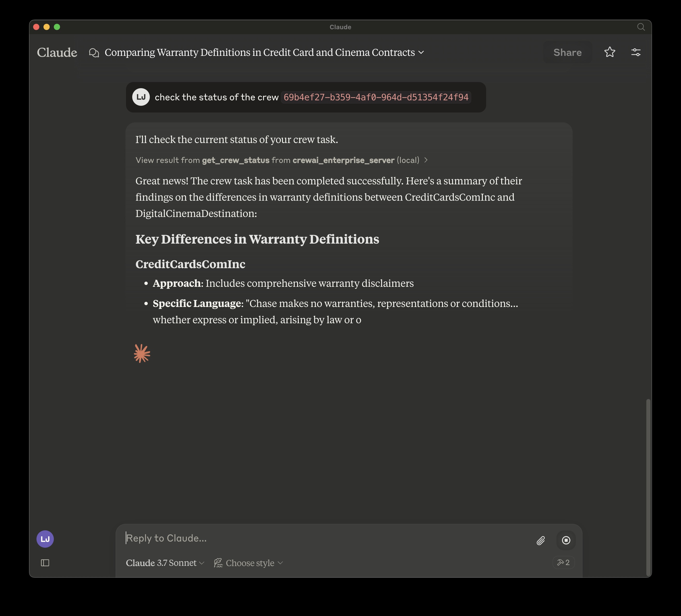The width and height of the screenshot is (681, 616).
Task: Toggle the sidebar with the panel icon
Action: pos(45,563)
